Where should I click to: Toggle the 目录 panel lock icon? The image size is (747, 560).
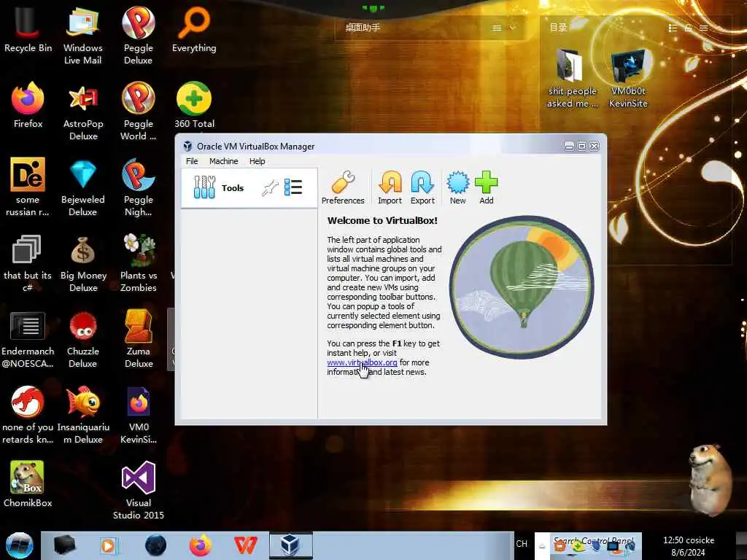click(x=688, y=28)
